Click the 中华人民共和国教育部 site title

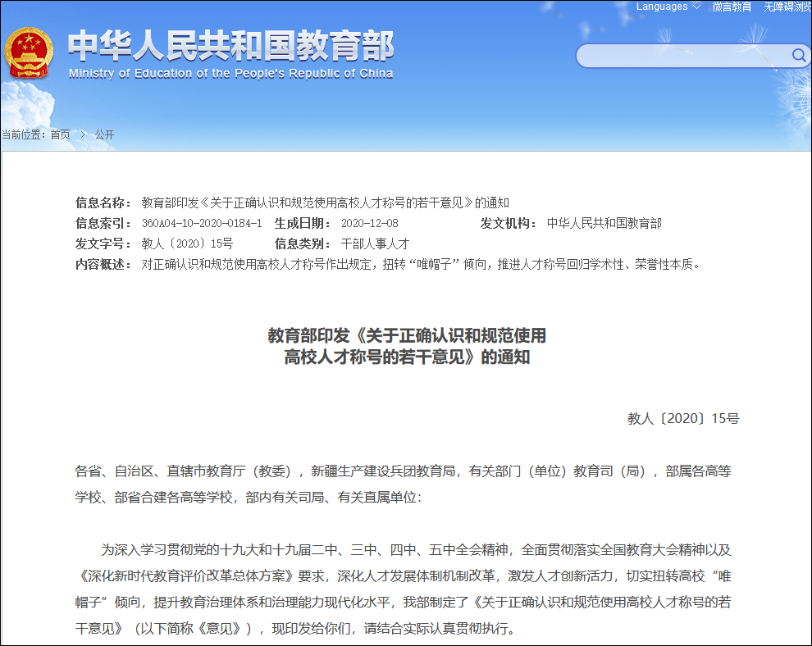tap(230, 45)
